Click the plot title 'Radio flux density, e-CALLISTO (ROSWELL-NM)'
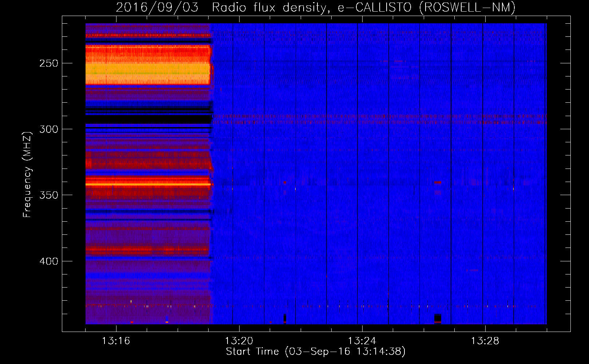 tap(364, 8)
